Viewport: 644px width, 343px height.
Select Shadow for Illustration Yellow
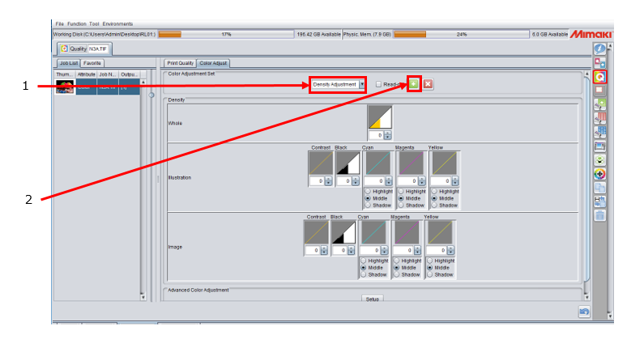click(x=434, y=205)
